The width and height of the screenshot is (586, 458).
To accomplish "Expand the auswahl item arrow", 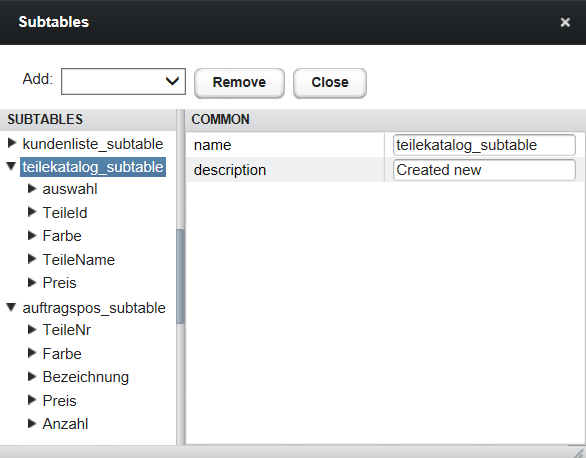I will (32, 189).
